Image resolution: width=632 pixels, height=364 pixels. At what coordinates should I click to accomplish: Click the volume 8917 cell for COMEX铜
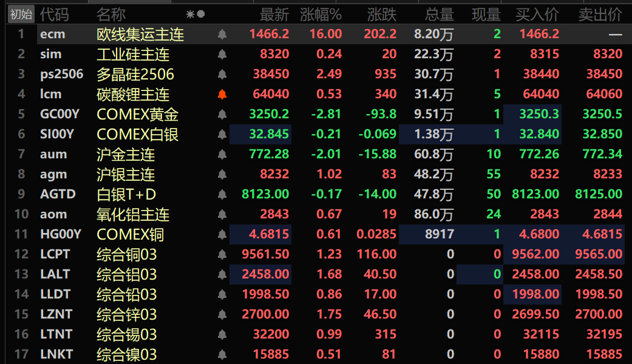pos(440,234)
